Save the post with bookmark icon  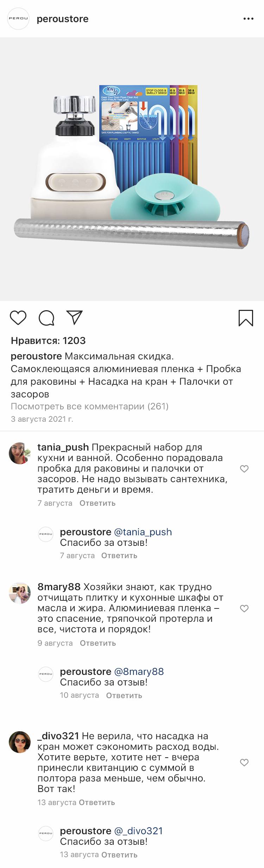pos(246,318)
